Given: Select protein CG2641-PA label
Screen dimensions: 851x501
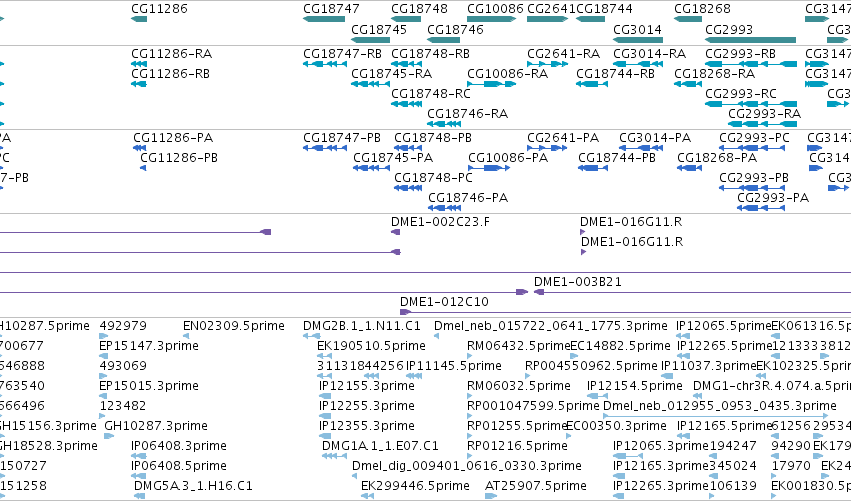Looking at the screenshot, I should coord(563,138).
